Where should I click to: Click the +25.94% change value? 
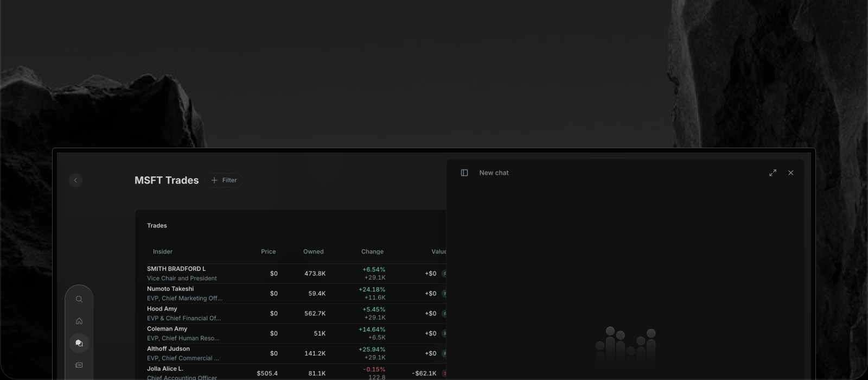(372, 350)
